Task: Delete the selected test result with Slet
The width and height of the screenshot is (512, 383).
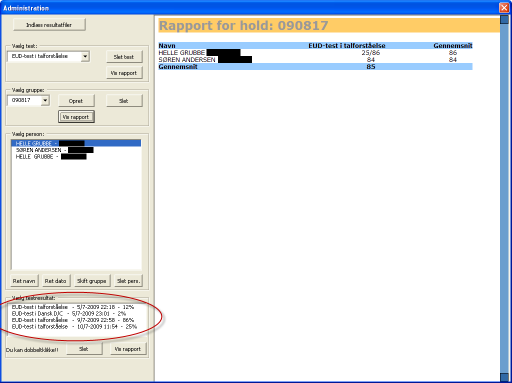Action: pyautogui.click(x=84, y=349)
